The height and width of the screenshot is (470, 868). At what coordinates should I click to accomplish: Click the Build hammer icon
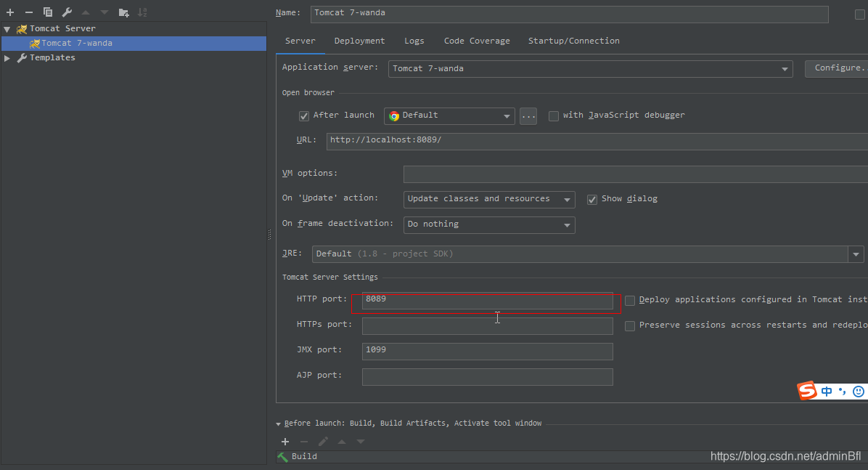click(x=283, y=457)
